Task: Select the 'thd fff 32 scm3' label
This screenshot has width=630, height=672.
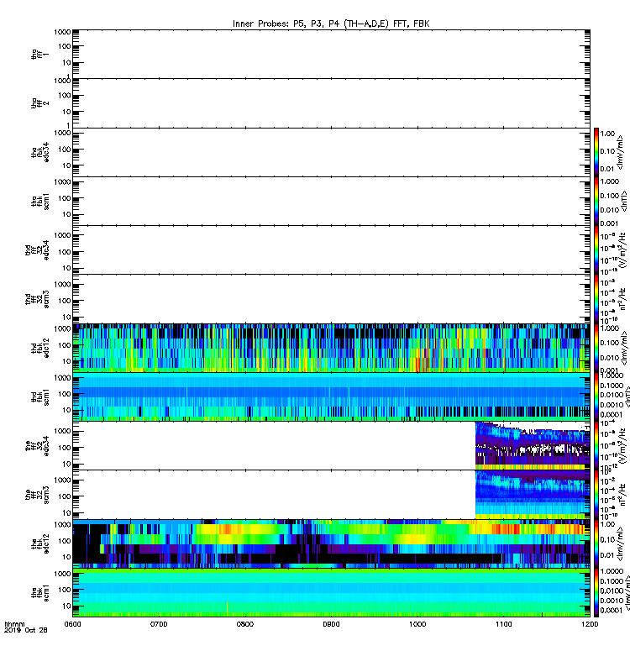Action: 37,299
